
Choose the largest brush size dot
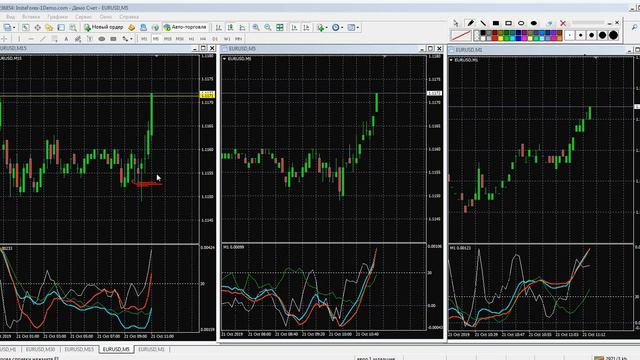point(613,35)
